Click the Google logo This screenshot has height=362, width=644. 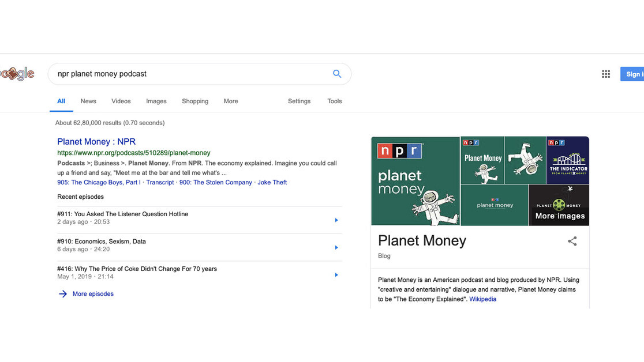(x=17, y=74)
